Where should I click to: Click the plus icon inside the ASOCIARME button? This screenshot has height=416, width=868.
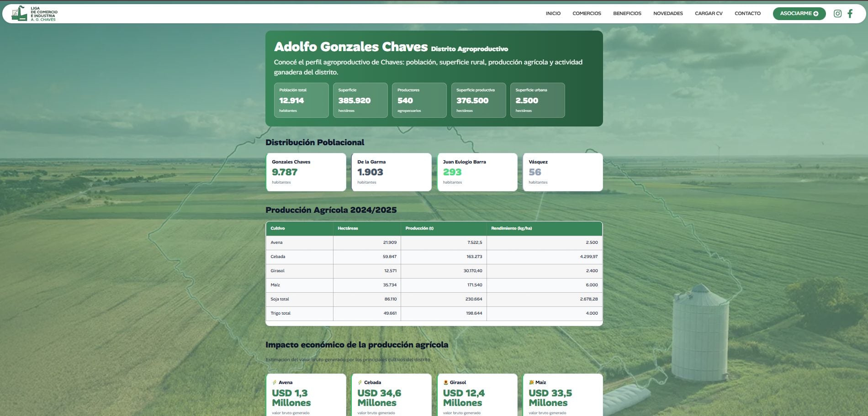(816, 14)
